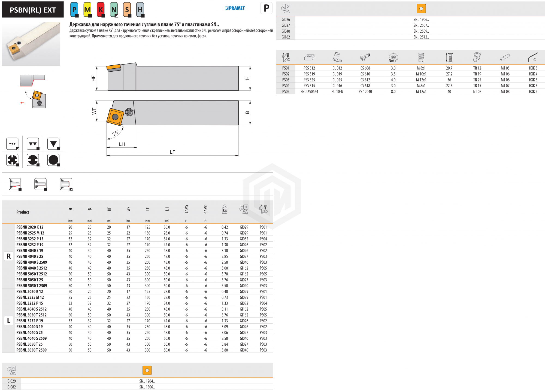Select the red K material group icon
This screenshot has height=392, width=545.
101,10
